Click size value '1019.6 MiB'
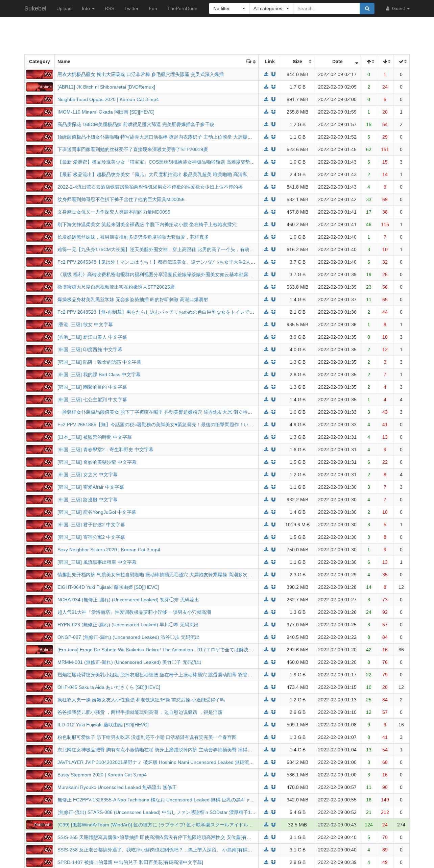 pyautogui.click(x=297, y=525)
